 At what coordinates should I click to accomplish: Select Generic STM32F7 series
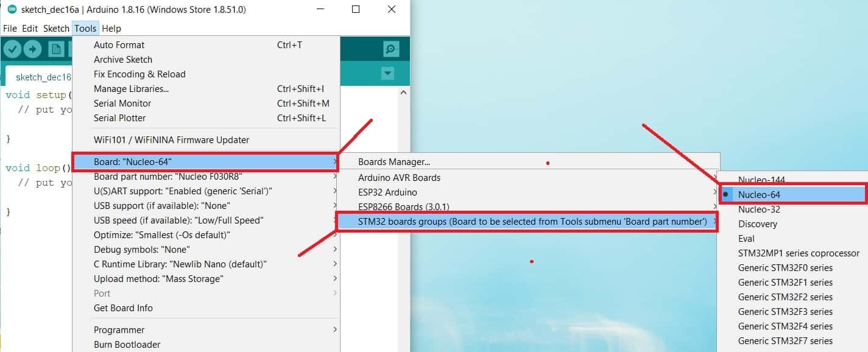pos(792,341)
